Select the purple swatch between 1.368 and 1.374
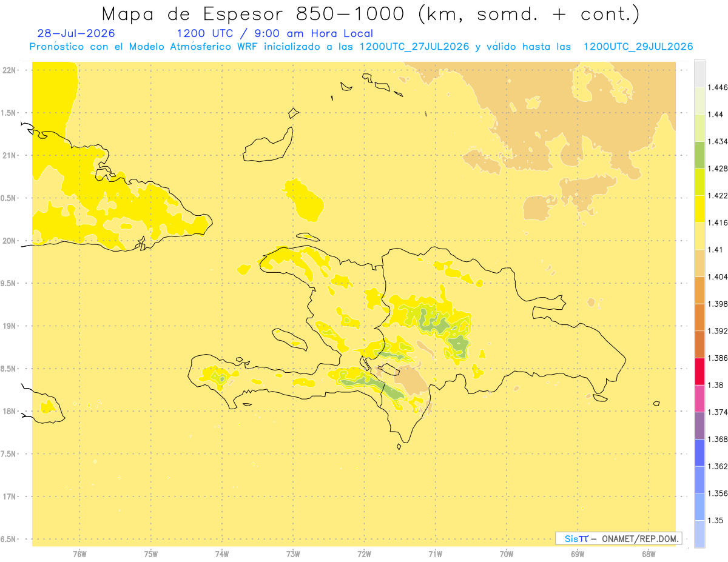Screen dimensions: 728x562 pos(699,426)
